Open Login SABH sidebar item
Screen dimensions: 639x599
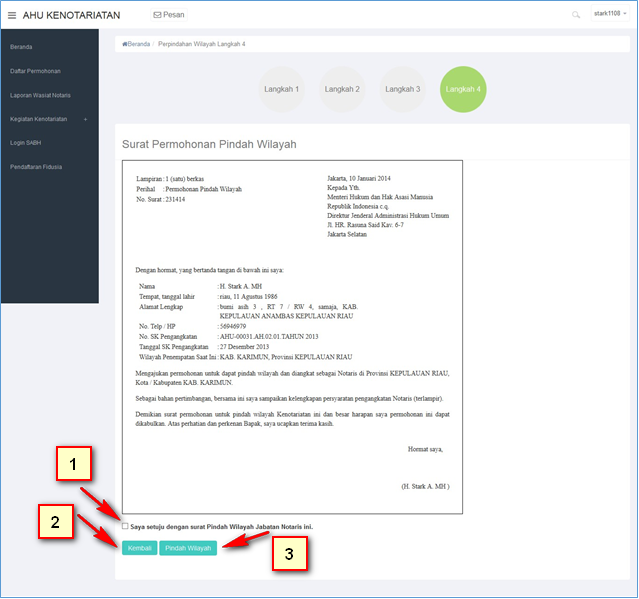25,142
